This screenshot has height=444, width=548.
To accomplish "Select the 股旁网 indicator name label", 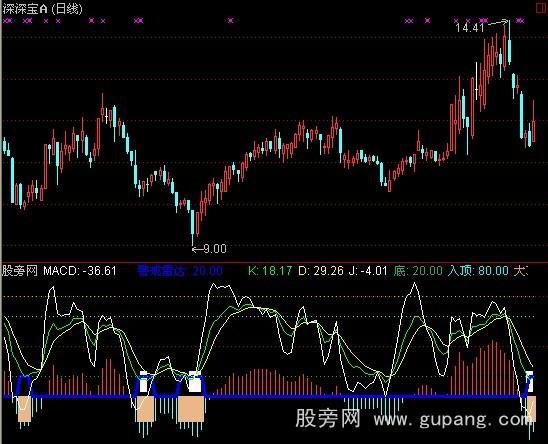I will pos(20,271).
